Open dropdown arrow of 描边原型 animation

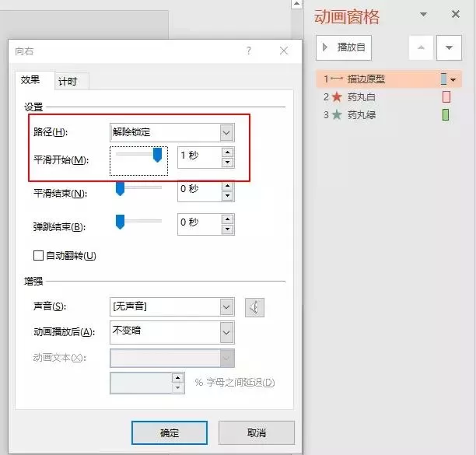(x=453, y=80)
